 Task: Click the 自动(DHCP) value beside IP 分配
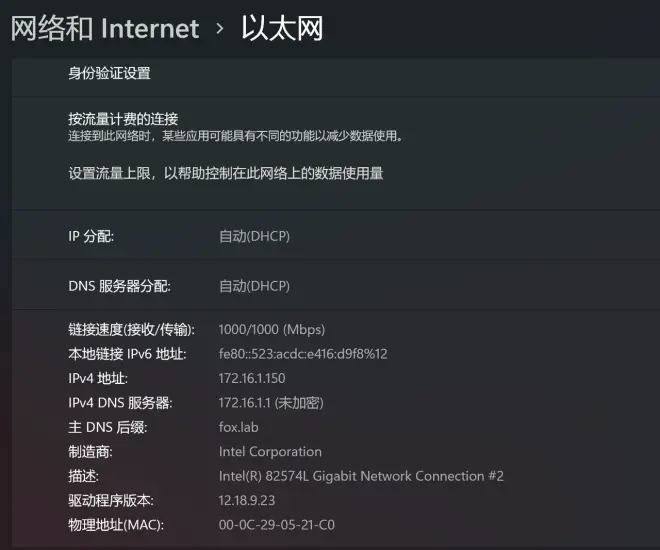(x=254, y=236)
